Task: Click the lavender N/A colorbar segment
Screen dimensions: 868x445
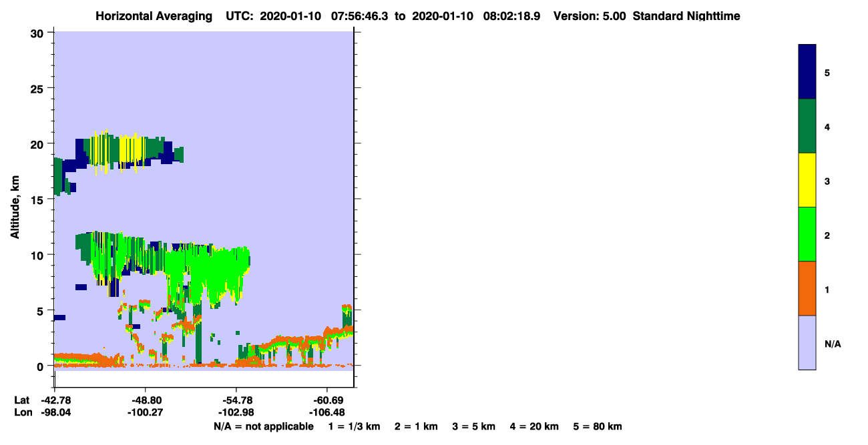Action: (807, 342)
